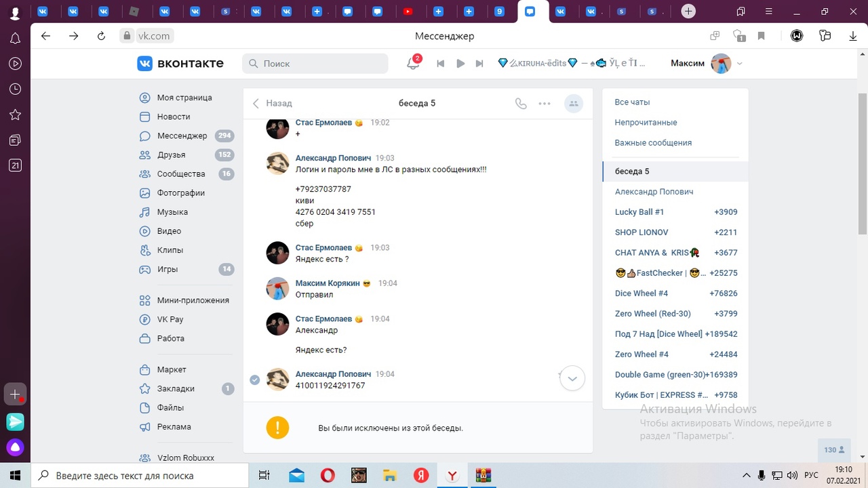
Task: Click Стас Ермолаев avatar thumbnail
Action: tap(277, 253)
